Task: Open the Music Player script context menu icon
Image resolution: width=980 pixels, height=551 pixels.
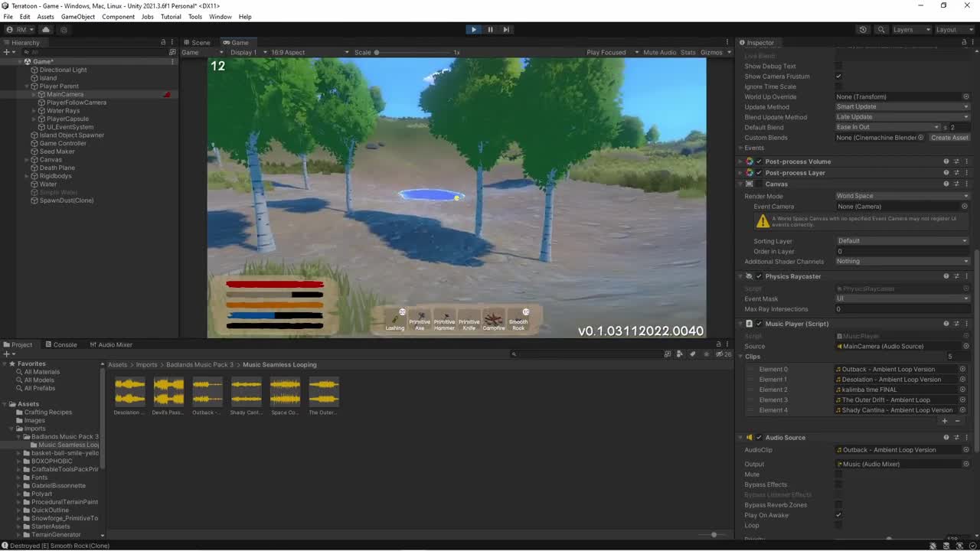Action: pos(966,324)
